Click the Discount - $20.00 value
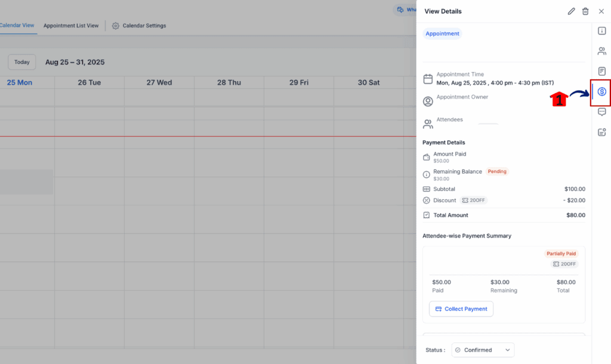The image size is (611, 364). (x=574, y=200)
